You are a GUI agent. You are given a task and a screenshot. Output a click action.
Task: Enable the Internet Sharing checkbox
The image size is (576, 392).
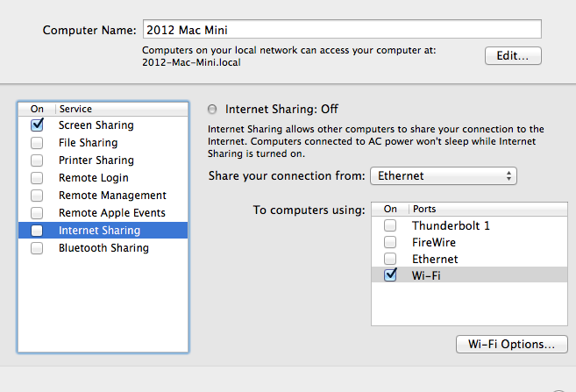pyautogui.click(x=37, y=231)
